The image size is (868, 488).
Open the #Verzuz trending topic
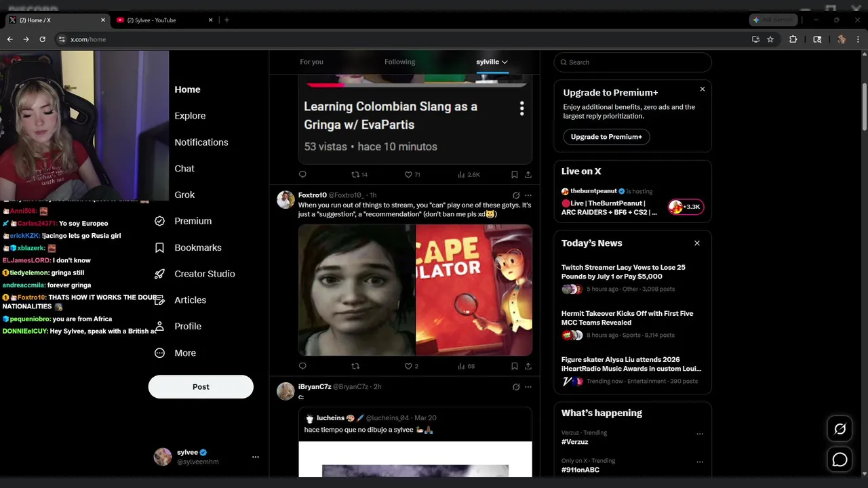click(x=575, y=441)
